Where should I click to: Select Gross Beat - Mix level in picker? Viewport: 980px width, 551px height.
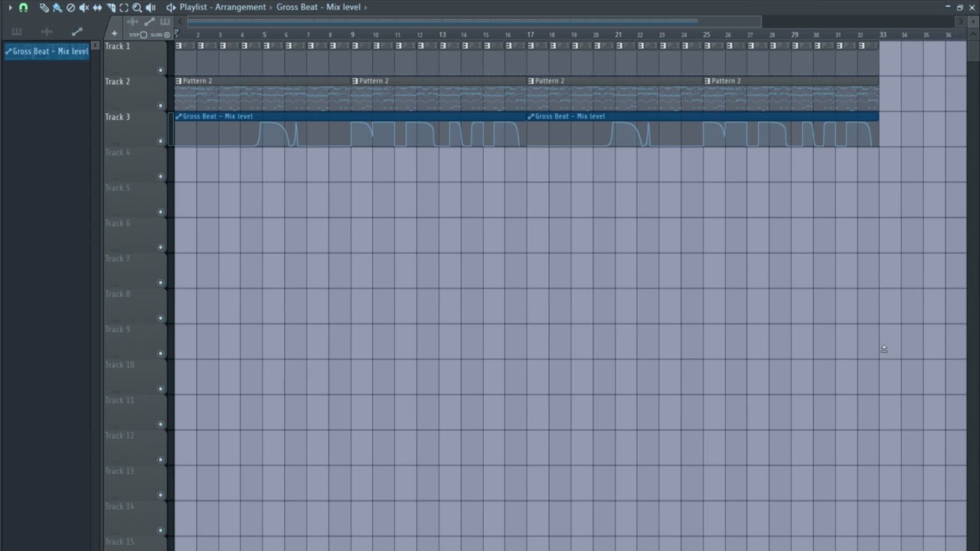pyautogui.click(x=47, y=51)
